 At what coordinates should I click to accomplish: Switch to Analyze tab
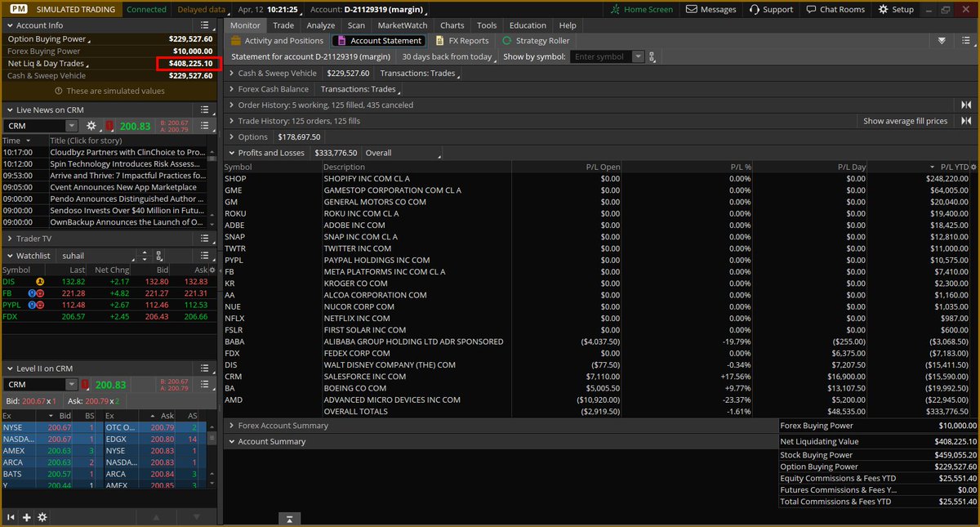click(x=321, y=25)
